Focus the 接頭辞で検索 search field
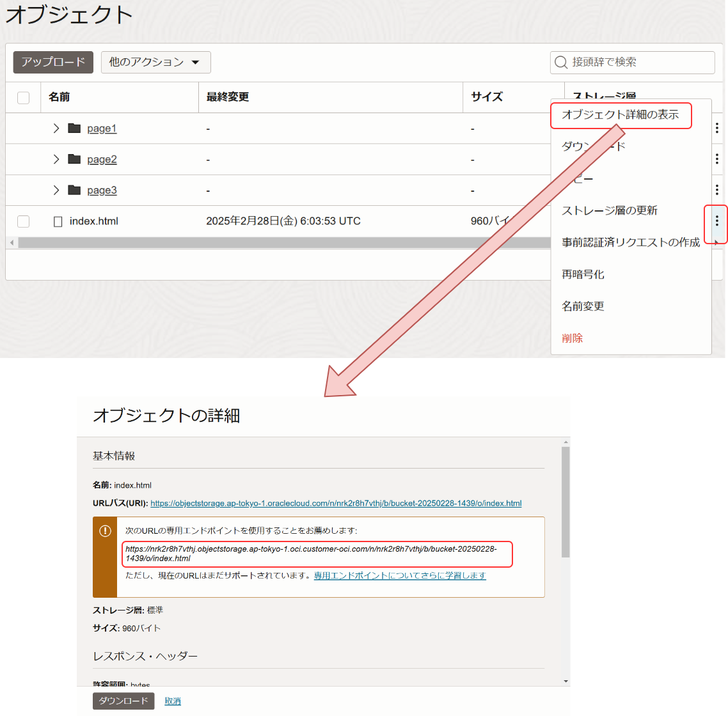The image size is (728, 716). click(x=632, y=62)
